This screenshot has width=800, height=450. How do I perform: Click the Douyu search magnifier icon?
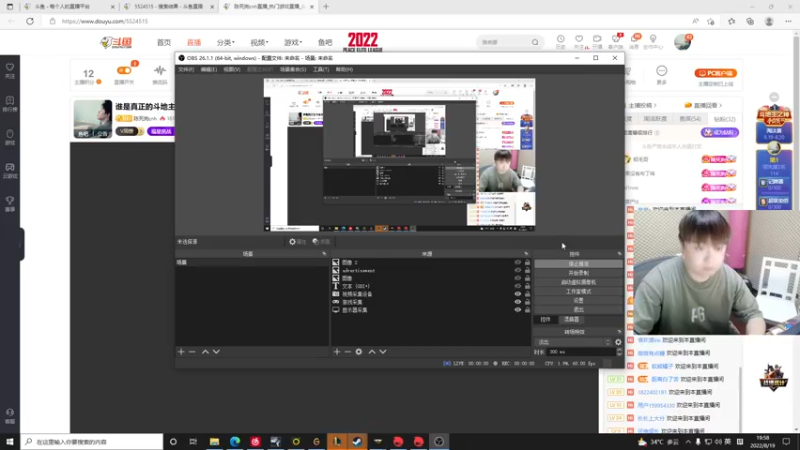tap(535, 42)
